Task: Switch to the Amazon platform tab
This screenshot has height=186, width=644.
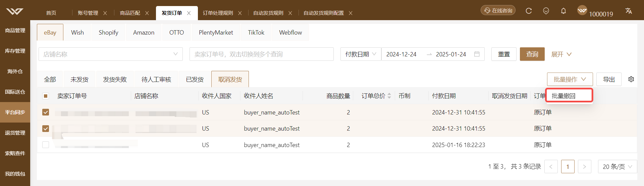Action: pos(144,32)
